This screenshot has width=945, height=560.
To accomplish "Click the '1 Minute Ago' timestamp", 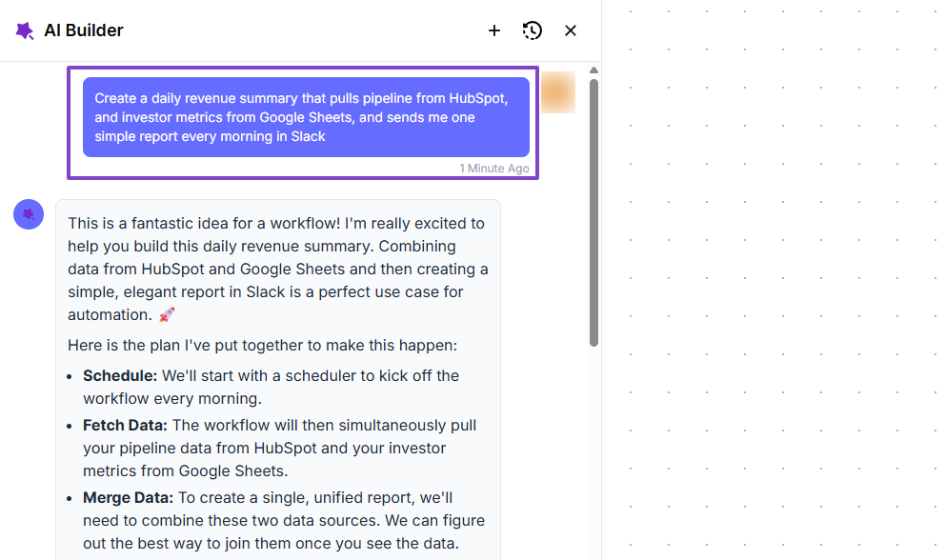I will coord(494,169).
